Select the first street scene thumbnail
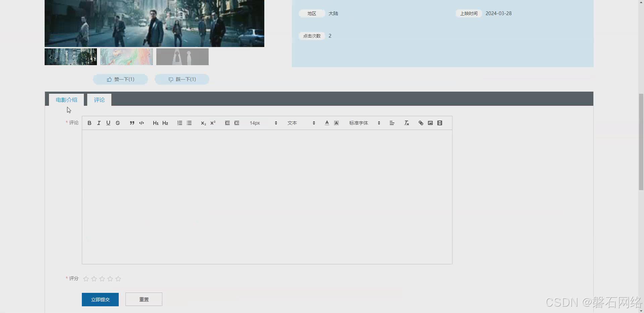The height and width of the screenshot is (313, 644). (71, 57)
